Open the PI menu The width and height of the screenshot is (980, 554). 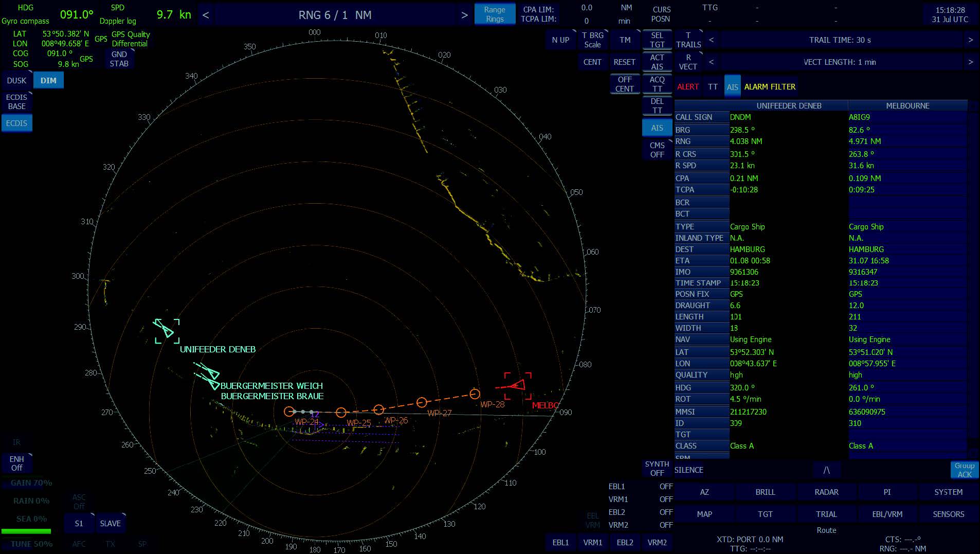[x=887, y=492]
